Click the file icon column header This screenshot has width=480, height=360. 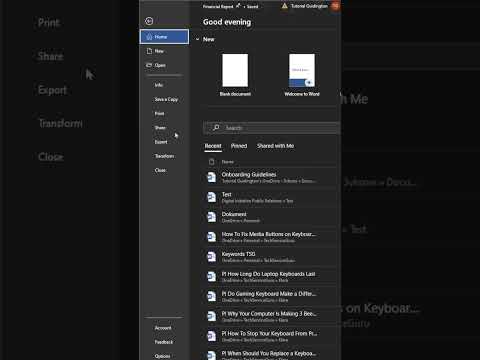[212, 162]
